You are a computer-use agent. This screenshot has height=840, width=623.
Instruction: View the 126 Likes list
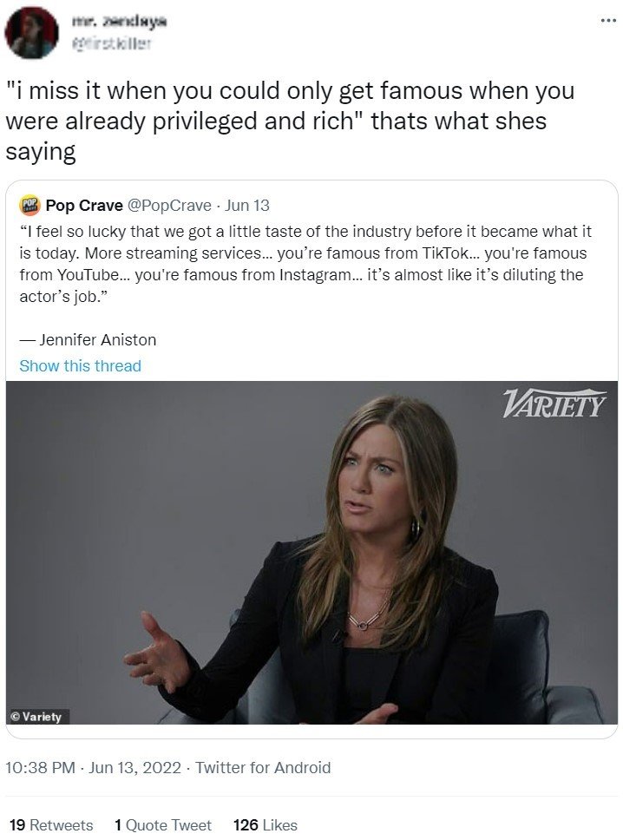click(266, 824)
